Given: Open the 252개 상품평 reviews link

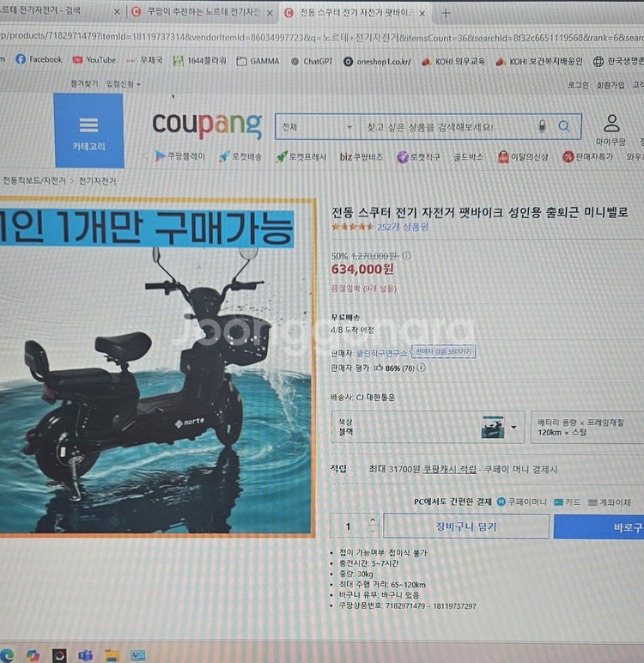Looking at the screenshot, I should pyautogui.click(x=402, y=227).
